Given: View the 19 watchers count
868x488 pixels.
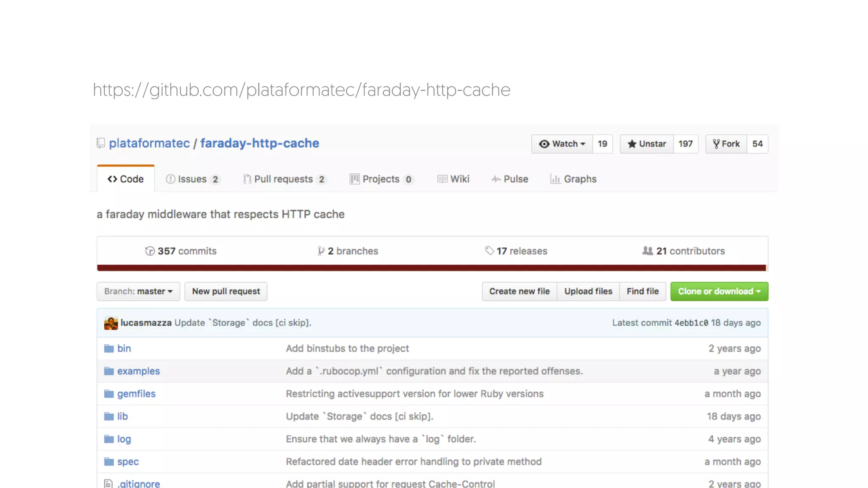Looking at the screenshot, I should (x=603, y=144).
